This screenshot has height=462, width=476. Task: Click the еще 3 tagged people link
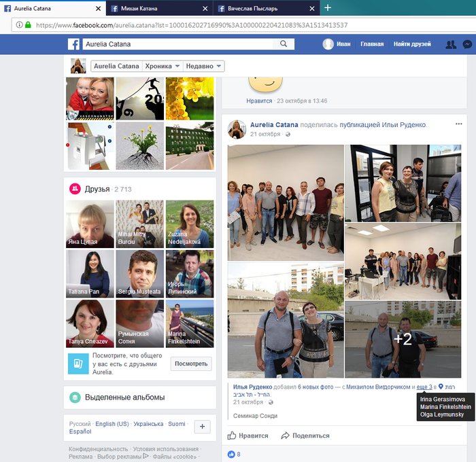click(x=424, y=387)
